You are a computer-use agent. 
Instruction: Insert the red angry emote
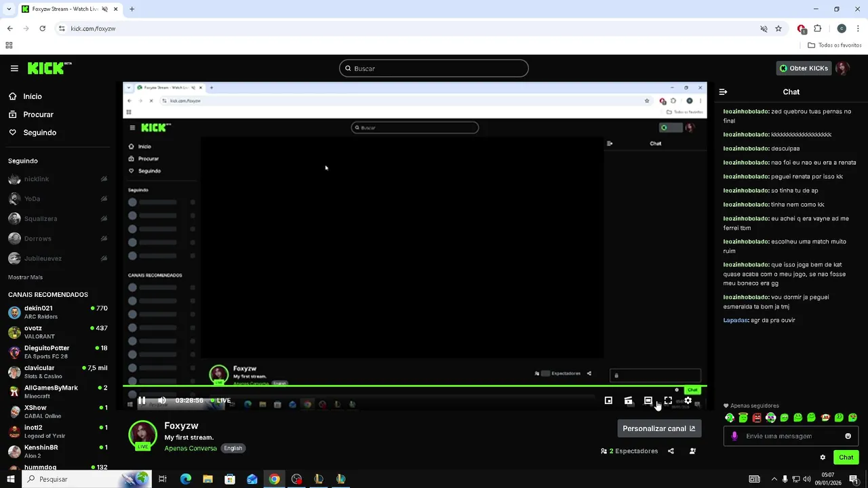757,418
